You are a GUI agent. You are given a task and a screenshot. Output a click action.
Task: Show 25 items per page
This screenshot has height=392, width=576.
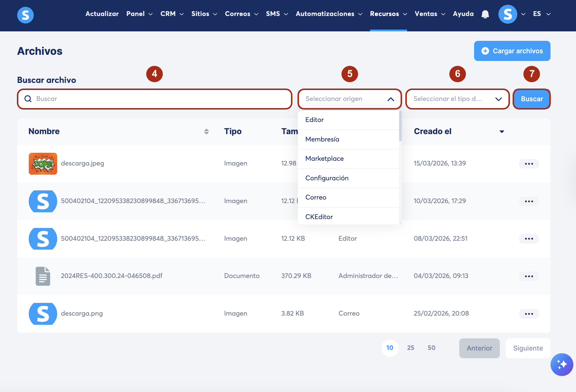(410, 348)
